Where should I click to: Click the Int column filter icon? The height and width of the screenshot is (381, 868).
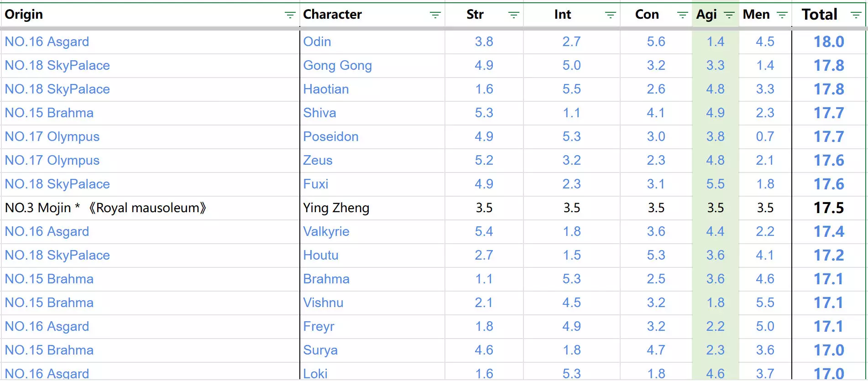(x=610, y=15)
